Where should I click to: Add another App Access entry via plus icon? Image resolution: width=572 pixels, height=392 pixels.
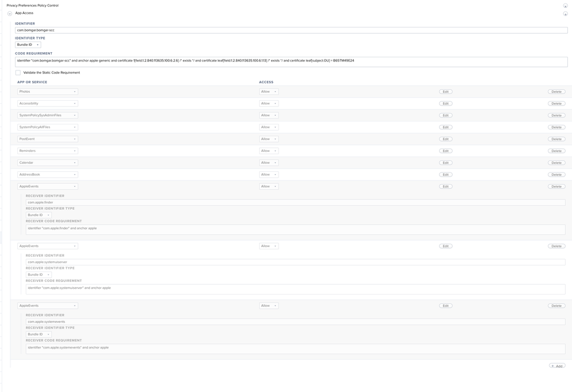(x=565, y=14)
